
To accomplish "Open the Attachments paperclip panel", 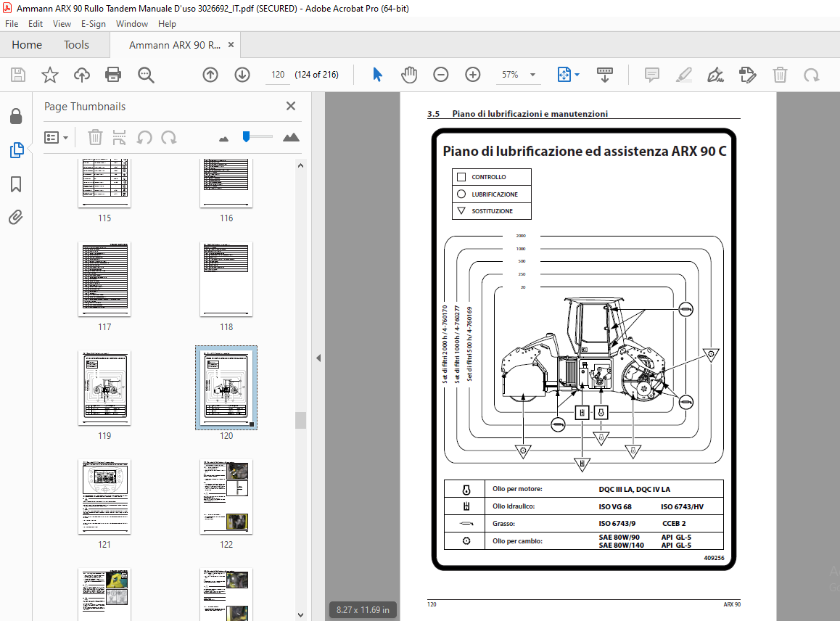I will click(15, 217).
